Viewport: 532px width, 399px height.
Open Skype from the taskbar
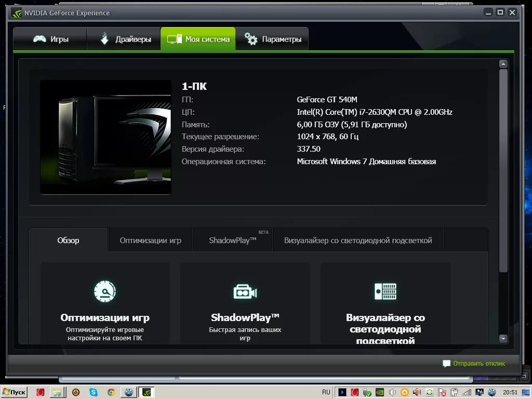tap(94, 393)
